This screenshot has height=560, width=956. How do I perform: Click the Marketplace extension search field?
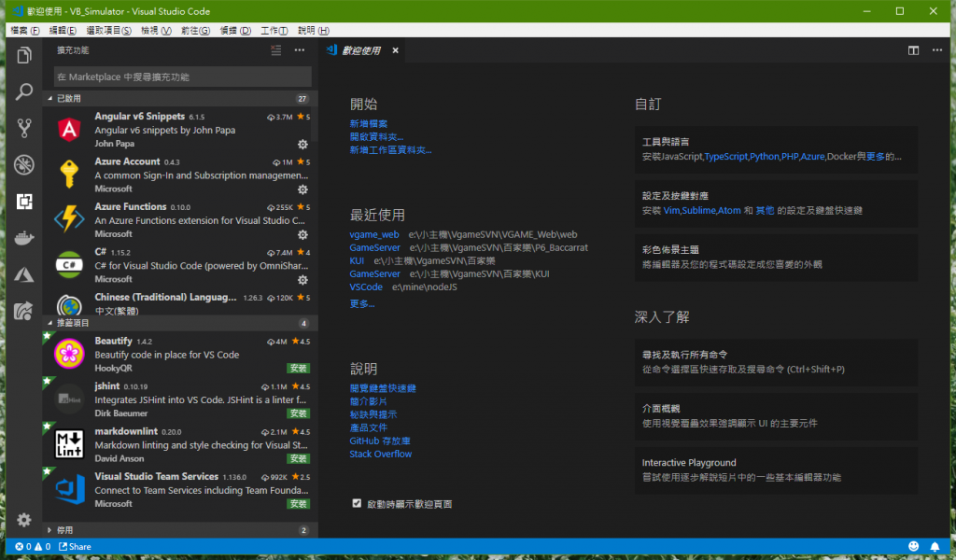click(182, 77)
